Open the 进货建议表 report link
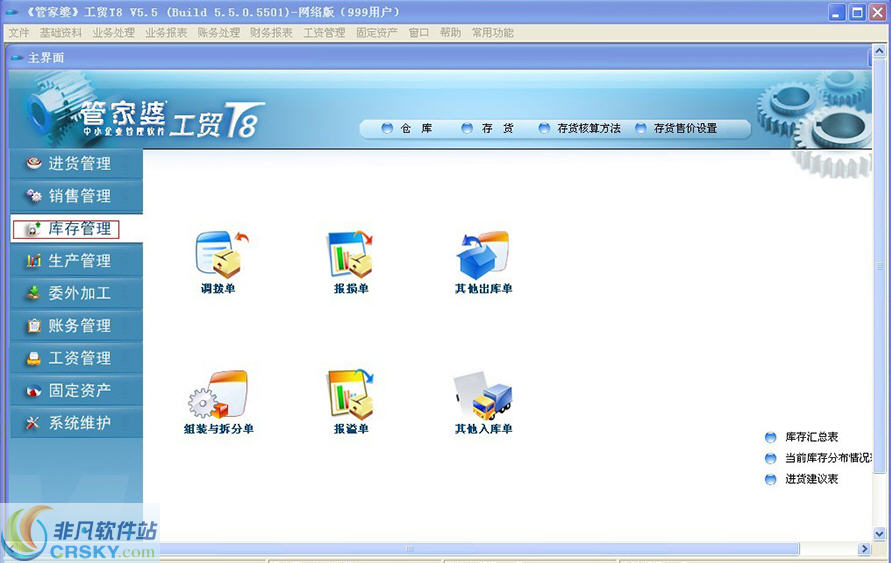Viewport: 891px width, 563px height. (811, 479)
